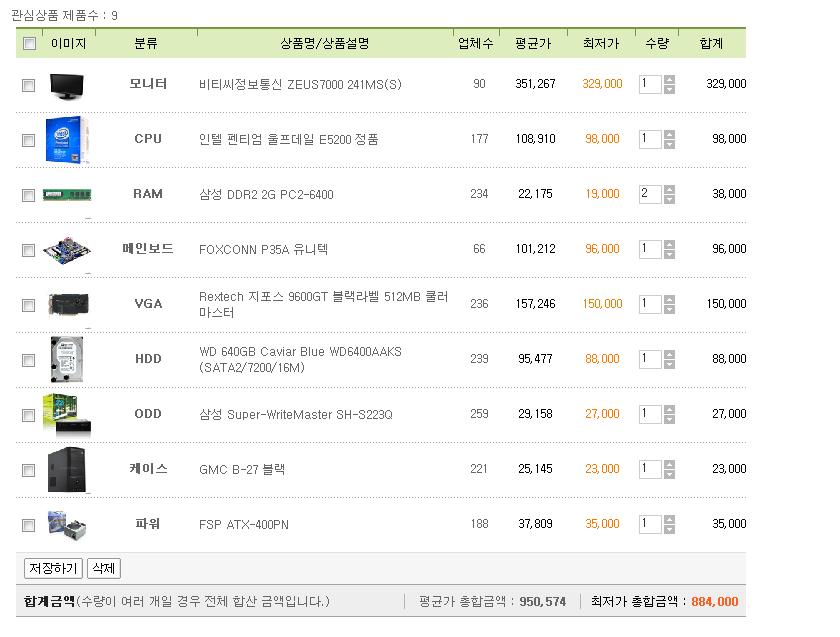840x637 pixels.
Task: Open the Intel CPU box thumbnail
Action: (x=67, y=139)
